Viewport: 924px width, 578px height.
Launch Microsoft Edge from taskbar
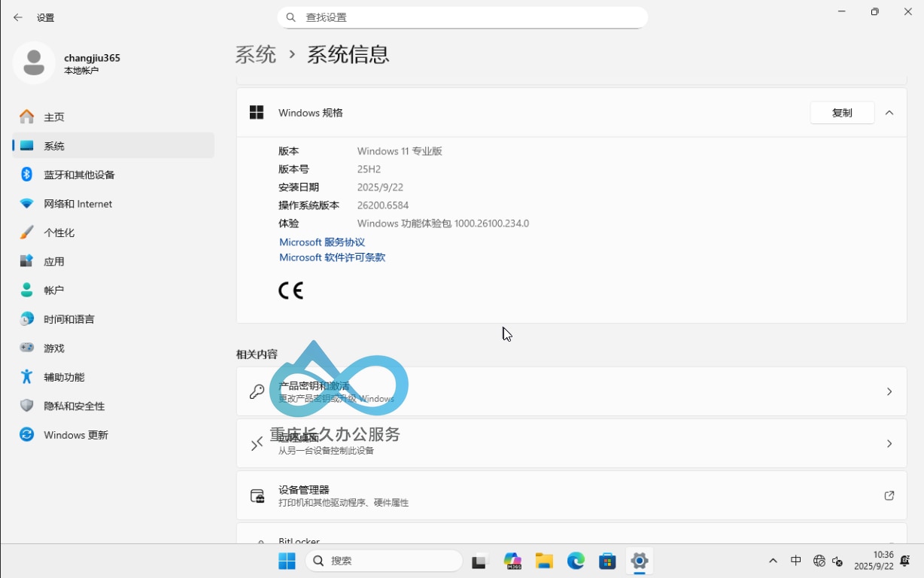[576, 561]
